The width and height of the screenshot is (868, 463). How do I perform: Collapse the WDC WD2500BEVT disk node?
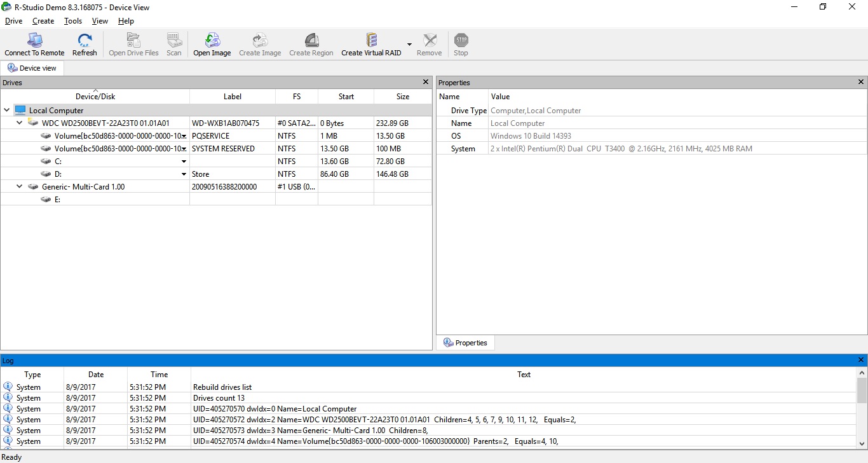(19, 123)
